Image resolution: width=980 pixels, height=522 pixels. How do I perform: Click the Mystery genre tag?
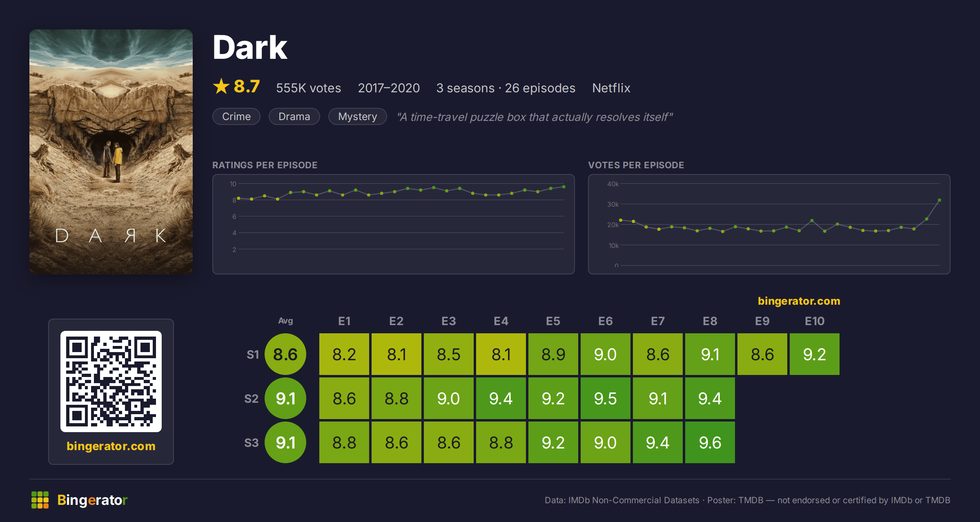click(358, 116)
